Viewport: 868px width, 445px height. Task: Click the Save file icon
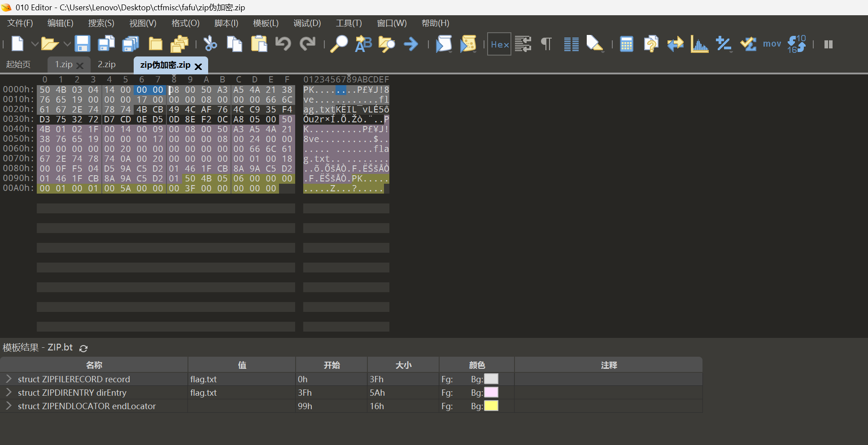pos(82,44)
